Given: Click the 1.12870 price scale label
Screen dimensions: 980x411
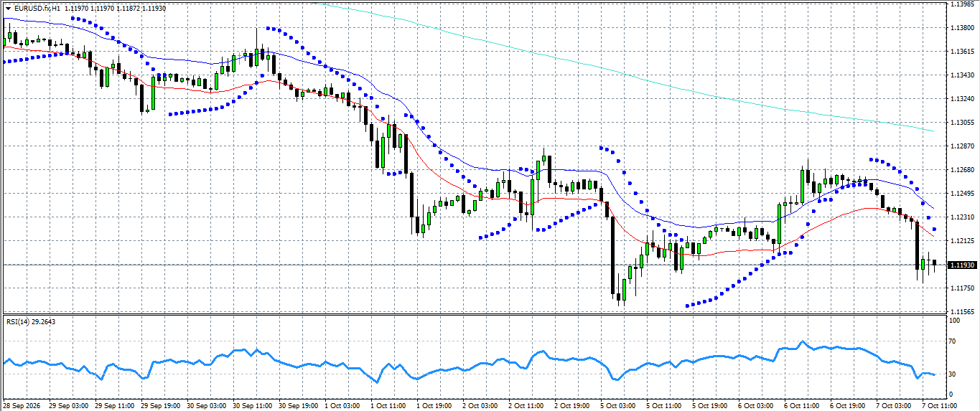Looking at the screenshot, I should (962, 146).
